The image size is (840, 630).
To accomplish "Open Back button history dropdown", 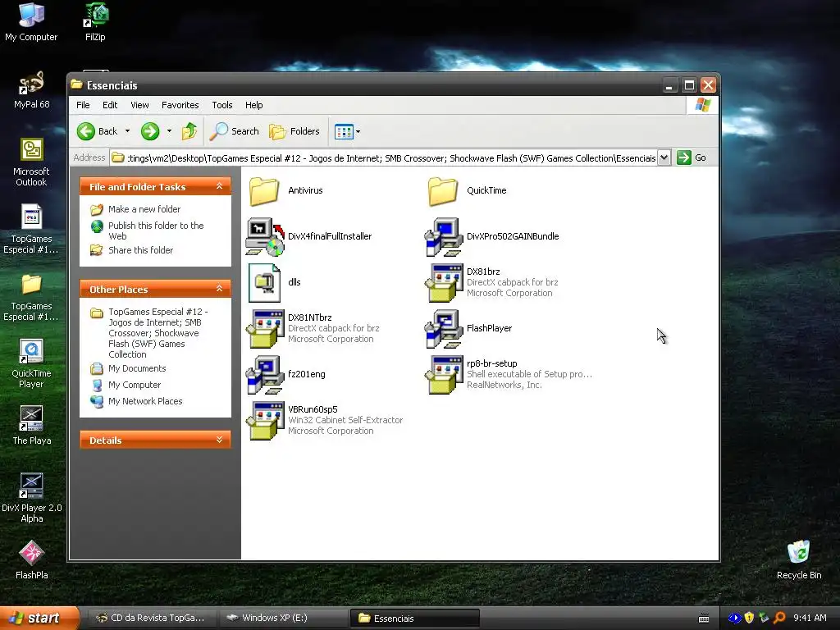I will pyautogui.click(x=127, y=131).
